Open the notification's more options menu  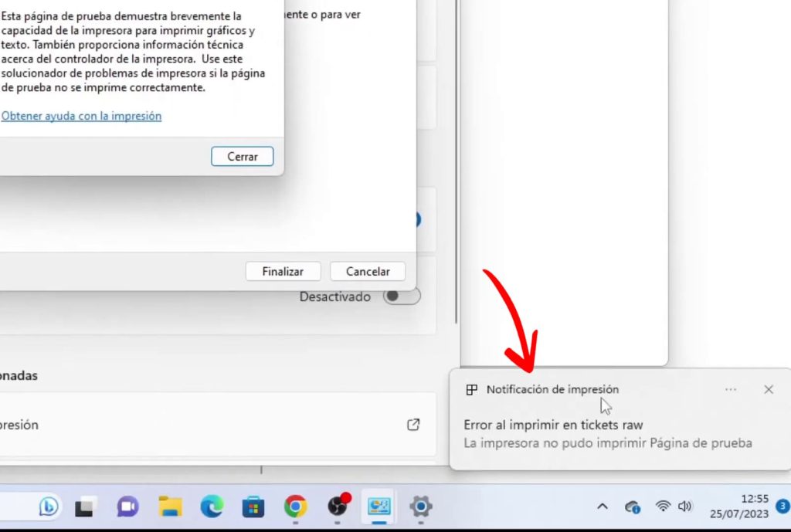[x=731, y=390]
